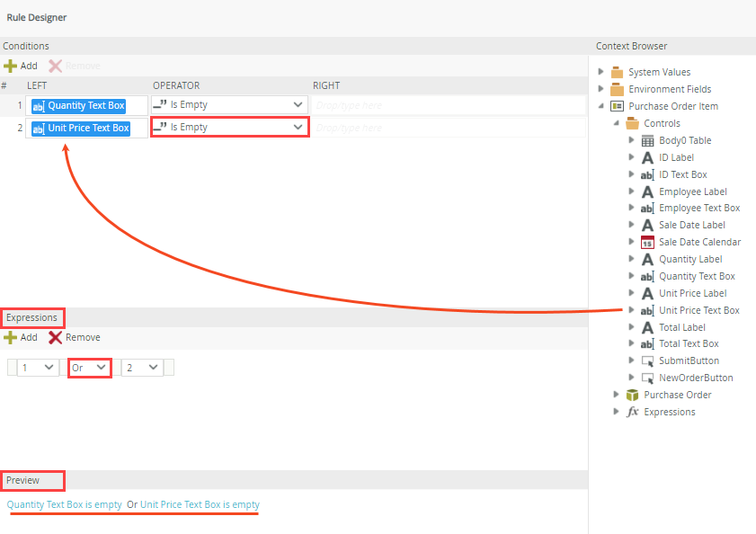
Task: Click the ID Label letter A icon
Action: [647, 157]
